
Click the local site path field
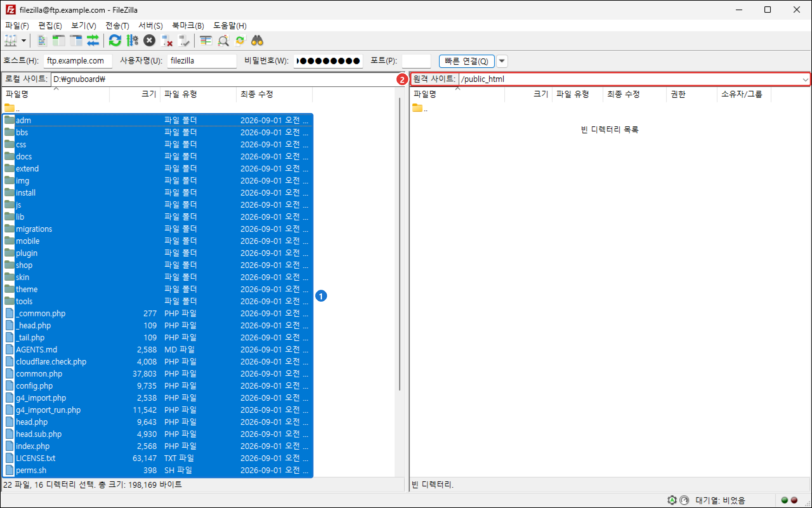point(227,79)
